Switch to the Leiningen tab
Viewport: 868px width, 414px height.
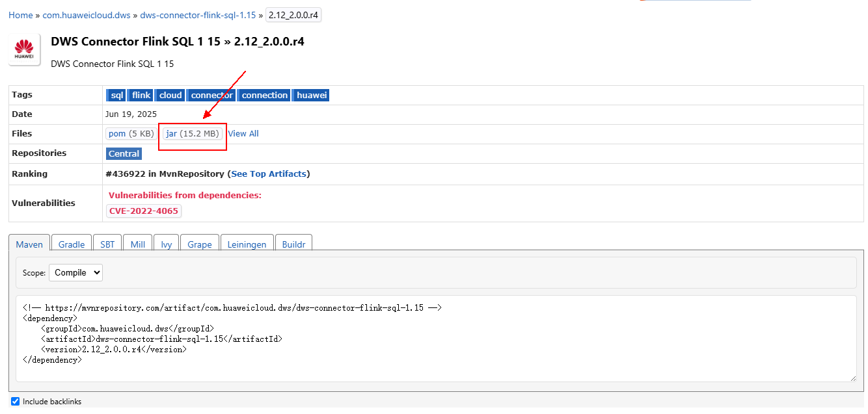(247, 244)
